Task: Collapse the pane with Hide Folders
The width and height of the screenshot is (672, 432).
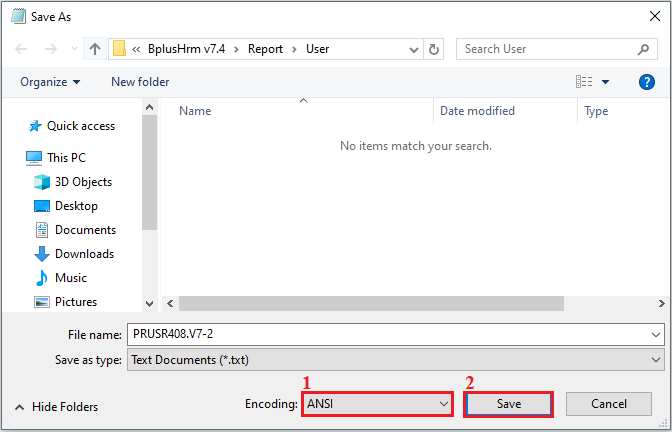Action: 57,407
